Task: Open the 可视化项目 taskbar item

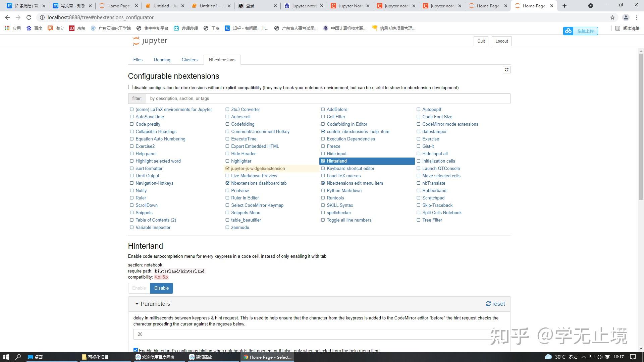Action: (97, 357)
